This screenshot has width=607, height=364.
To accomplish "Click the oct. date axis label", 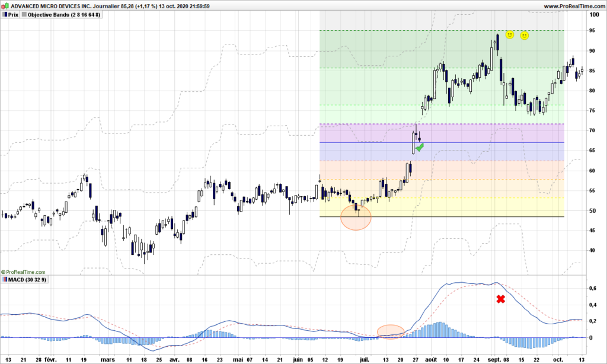I will pyautogui.click(x=558, y=359).
